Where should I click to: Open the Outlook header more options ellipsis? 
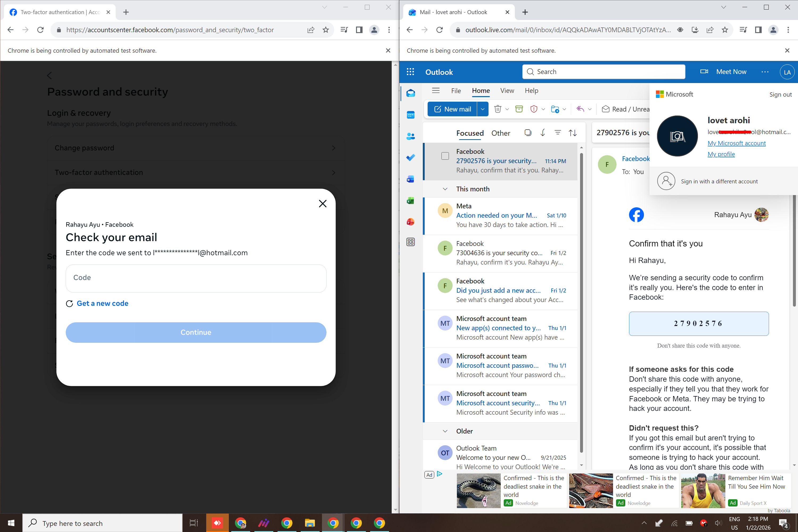click(765, 72)
